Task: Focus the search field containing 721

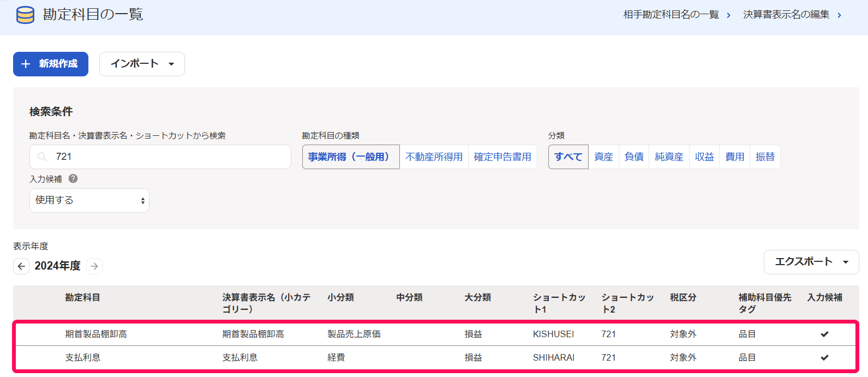Action: pos(160,157)
